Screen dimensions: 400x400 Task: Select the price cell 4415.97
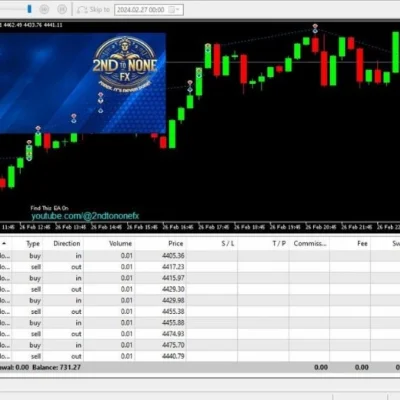[173, 278]
